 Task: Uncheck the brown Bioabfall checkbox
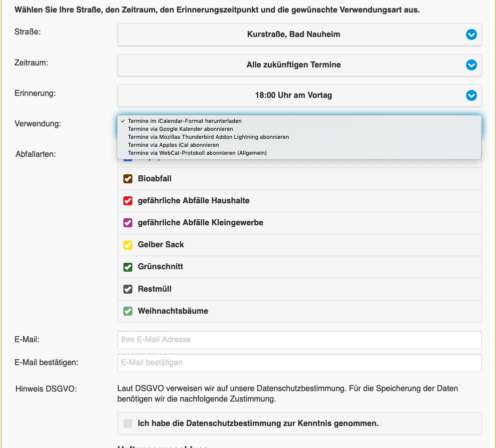click(128, 179)
